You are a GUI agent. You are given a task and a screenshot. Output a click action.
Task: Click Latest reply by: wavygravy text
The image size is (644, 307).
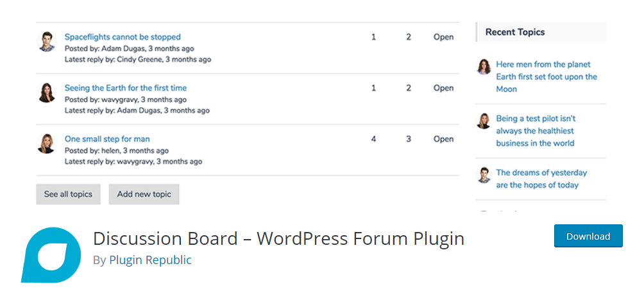coord(133,162)
